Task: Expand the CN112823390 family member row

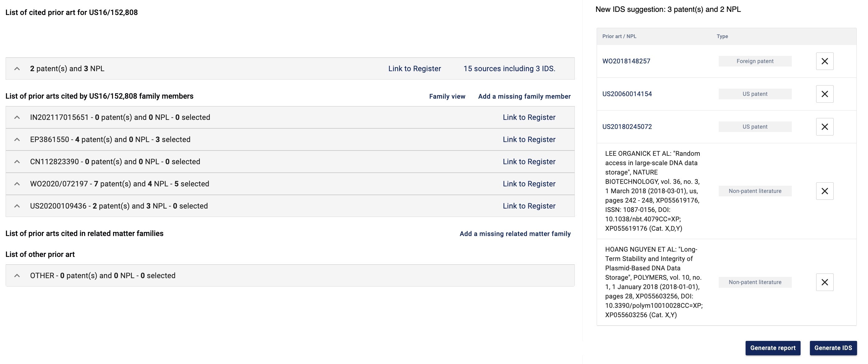Action: click(x=17, y=162)
